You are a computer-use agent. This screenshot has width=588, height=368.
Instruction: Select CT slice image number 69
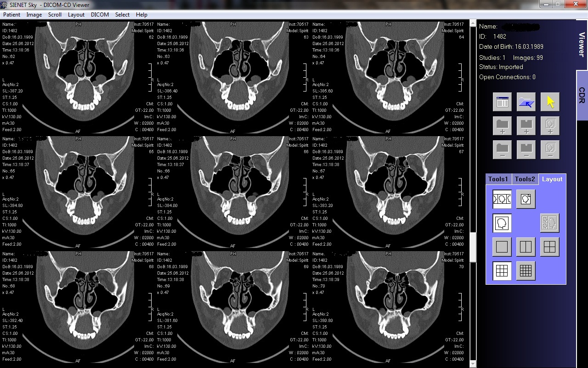coord(233,307)
